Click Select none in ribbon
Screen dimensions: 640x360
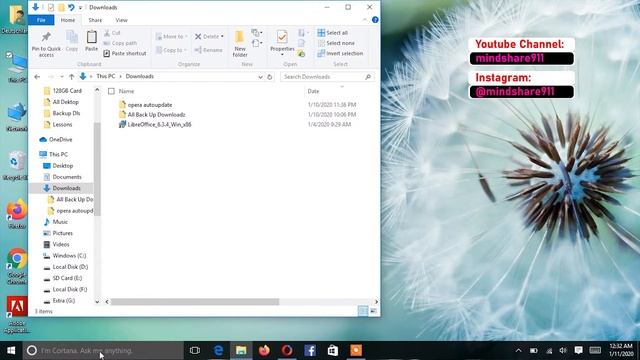[336, 43]
